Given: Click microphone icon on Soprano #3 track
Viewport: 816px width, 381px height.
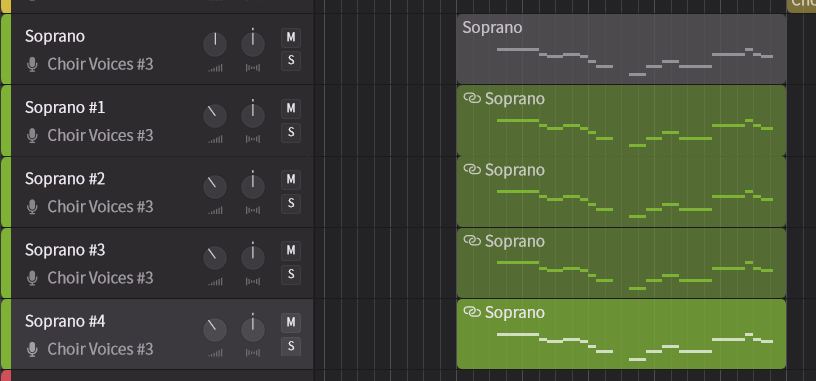Looking at the screenshot, I should point(32,278).
